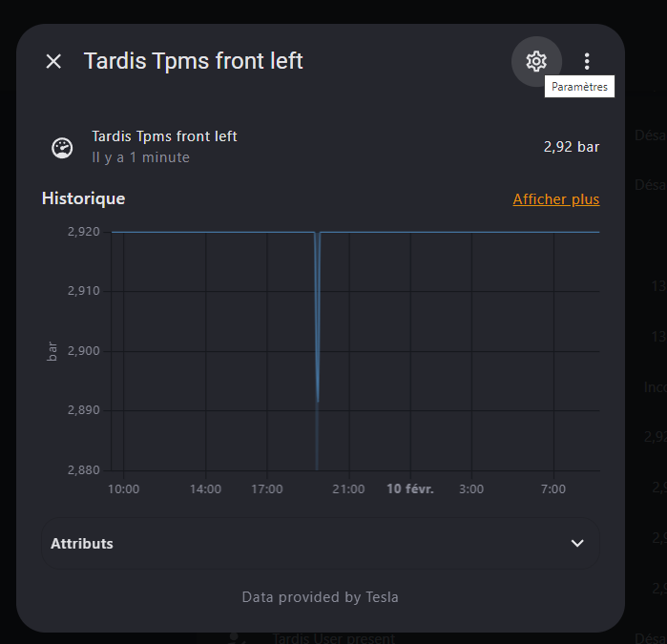Click the 2,920 value on the y-axis

(83, 232)
